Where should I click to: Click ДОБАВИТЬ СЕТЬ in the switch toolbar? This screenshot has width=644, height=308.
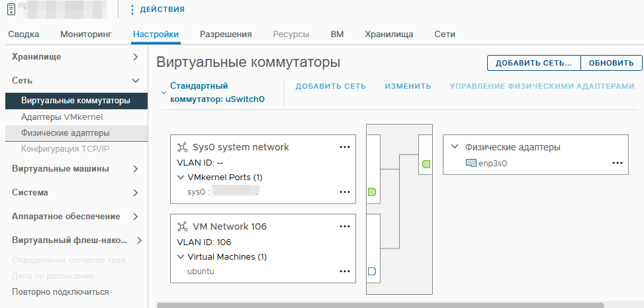pos(331,86)
